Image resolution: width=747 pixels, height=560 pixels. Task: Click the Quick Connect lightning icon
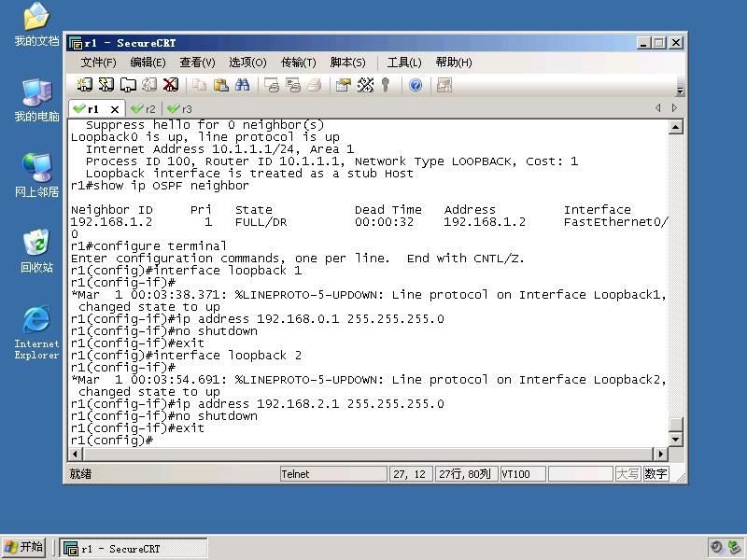point(106,85)
